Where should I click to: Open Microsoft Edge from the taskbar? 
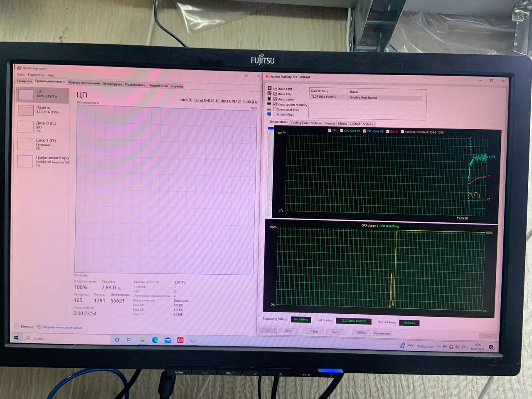(x=155, y=340)
